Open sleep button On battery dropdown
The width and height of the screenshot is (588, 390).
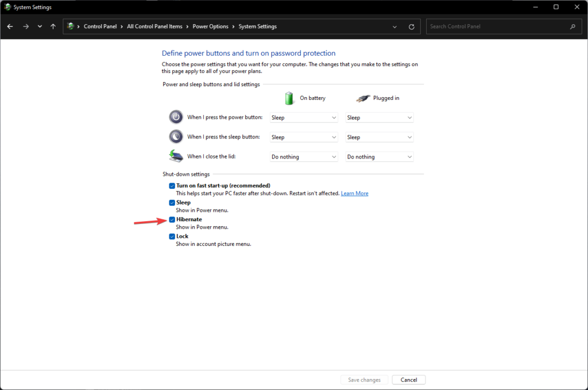(304, 137)
